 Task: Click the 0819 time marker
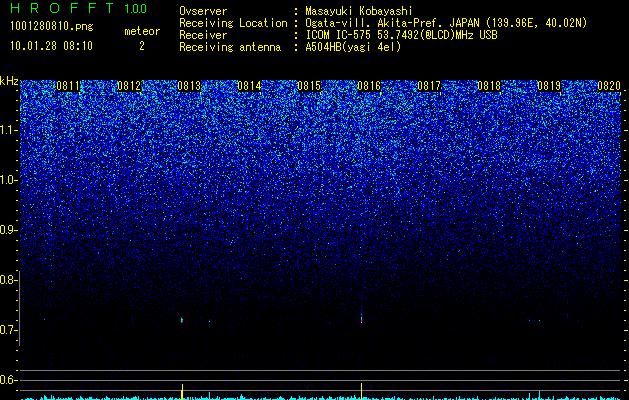(549, 86)
